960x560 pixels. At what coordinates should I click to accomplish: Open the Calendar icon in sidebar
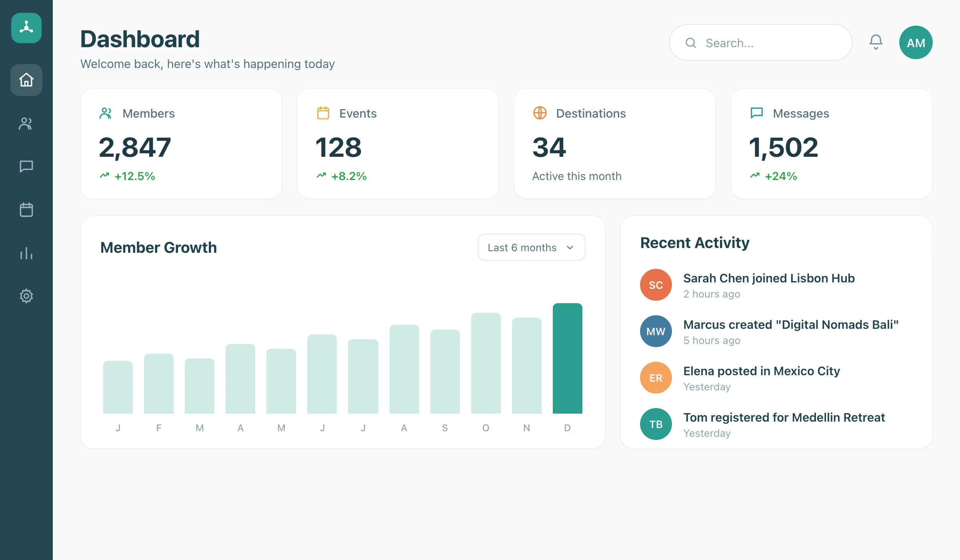pyautogui.click(x=26, y=210)
